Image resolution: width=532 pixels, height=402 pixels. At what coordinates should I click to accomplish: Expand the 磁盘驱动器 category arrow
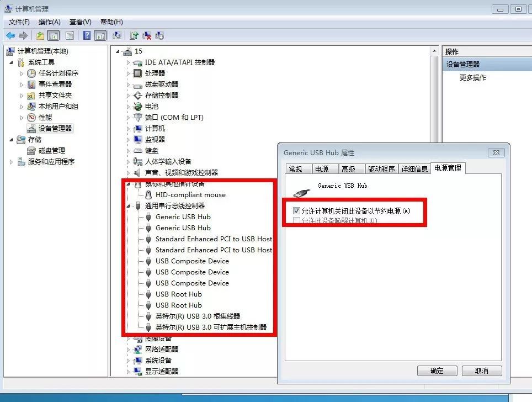tap(128, 84)
